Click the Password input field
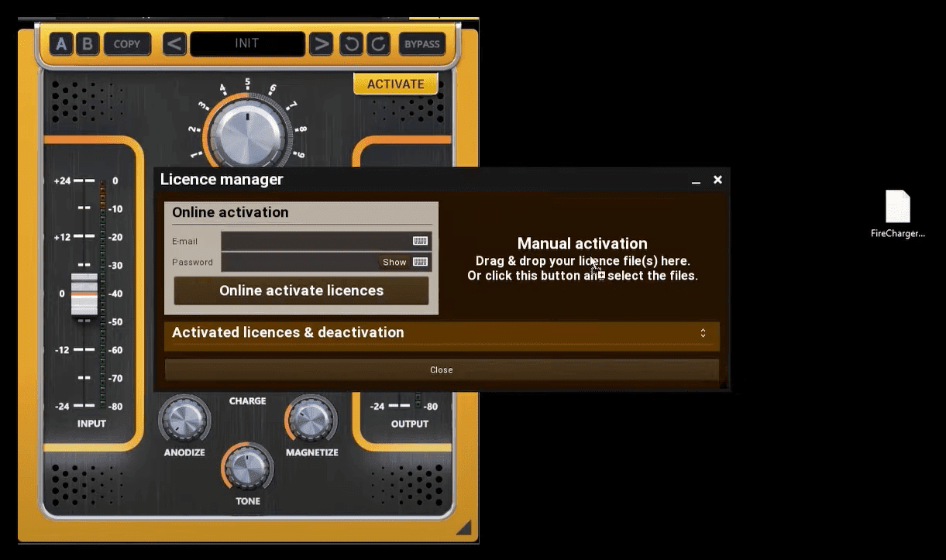 326,262
